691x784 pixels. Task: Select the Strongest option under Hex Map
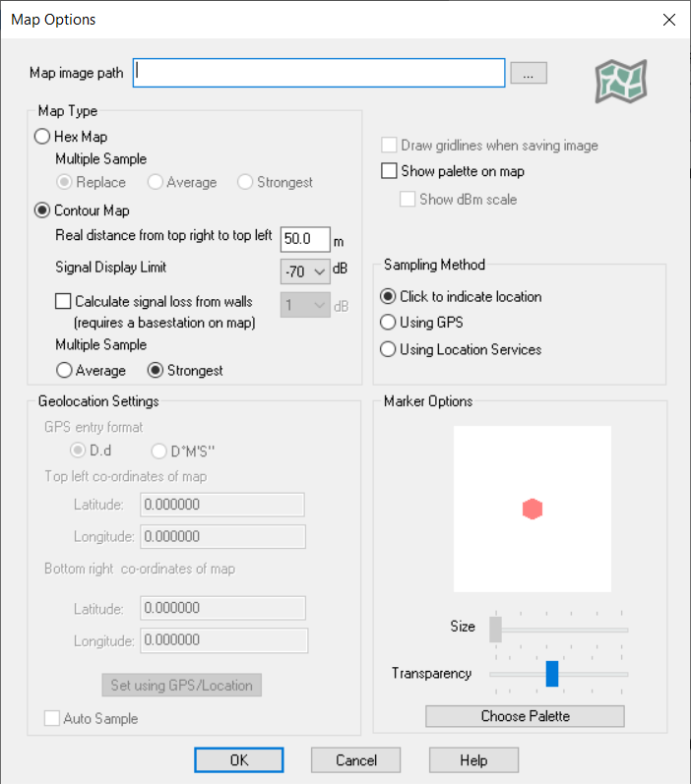[x=245, y=182]
